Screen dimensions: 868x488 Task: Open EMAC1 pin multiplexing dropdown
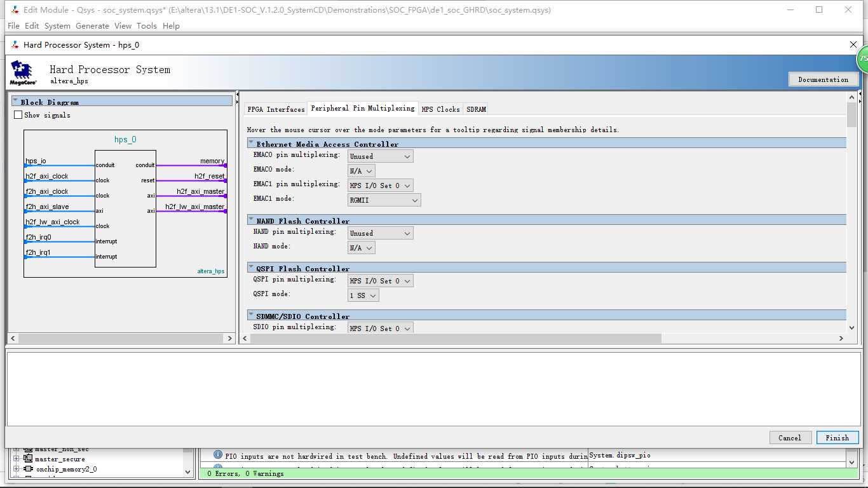pyautogui.click(x=381, y=185)
